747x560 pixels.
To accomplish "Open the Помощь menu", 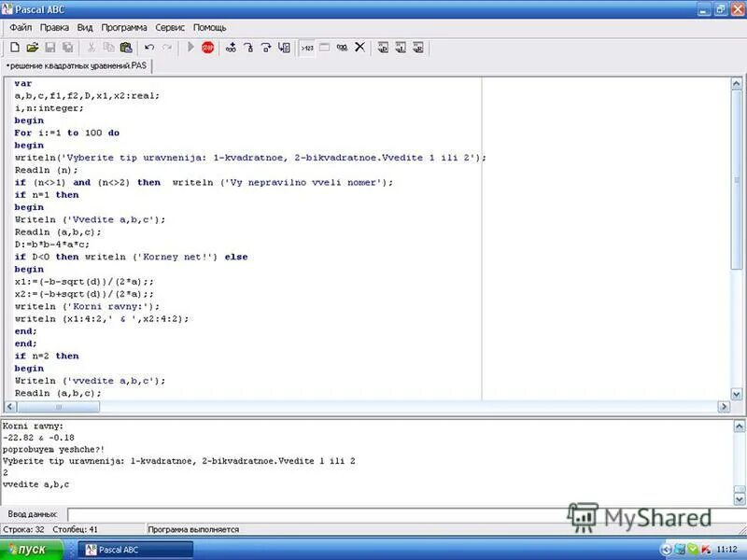I will click(209, 28).
